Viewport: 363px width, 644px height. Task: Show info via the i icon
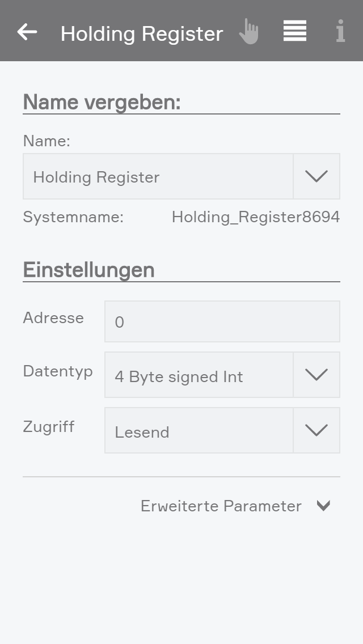[340, 31]
